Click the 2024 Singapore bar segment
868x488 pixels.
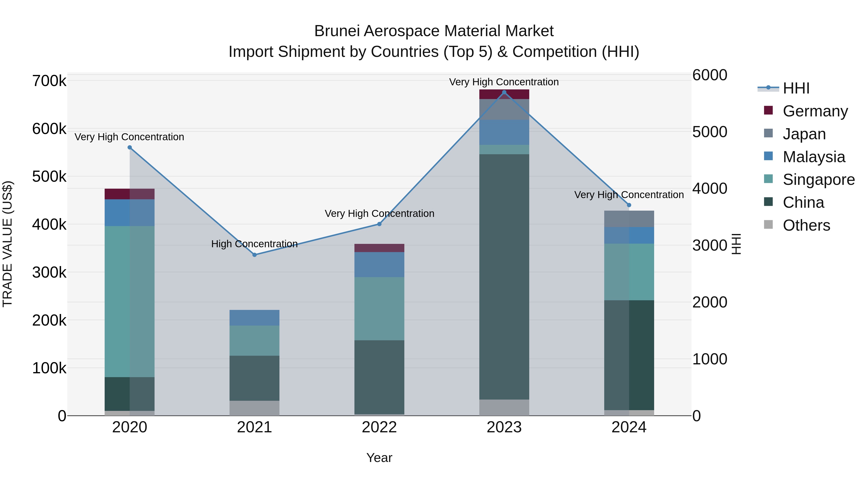629,272
